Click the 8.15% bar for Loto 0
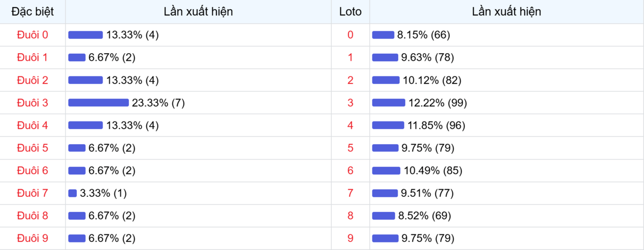644x250 pixels. click(383, 35)
